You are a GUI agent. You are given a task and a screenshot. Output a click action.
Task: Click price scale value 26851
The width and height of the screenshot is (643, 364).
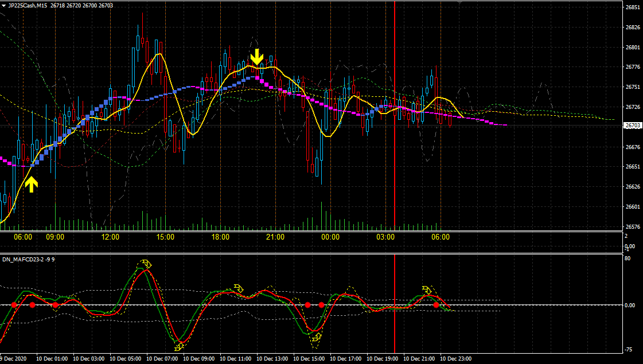[633, 7]
